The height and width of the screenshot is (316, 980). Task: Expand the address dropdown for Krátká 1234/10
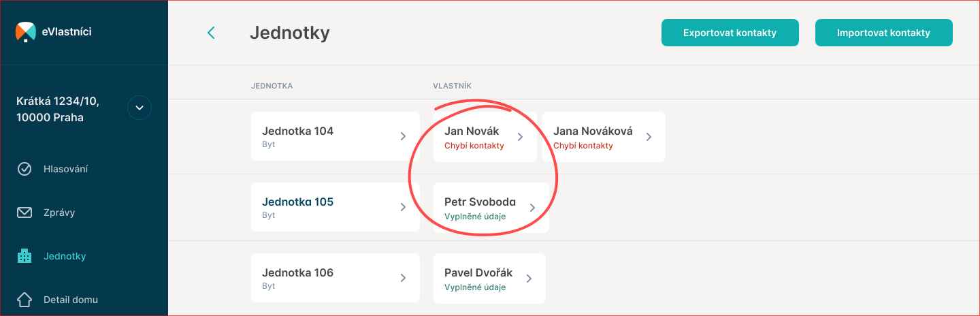(x=140, y=108)
